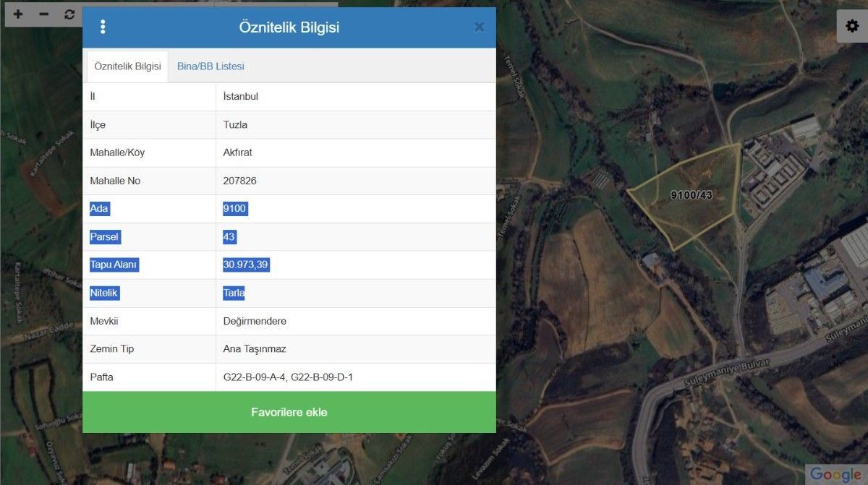
Task: Zoom out with the minus icon
Action: (x=43, y=14)
